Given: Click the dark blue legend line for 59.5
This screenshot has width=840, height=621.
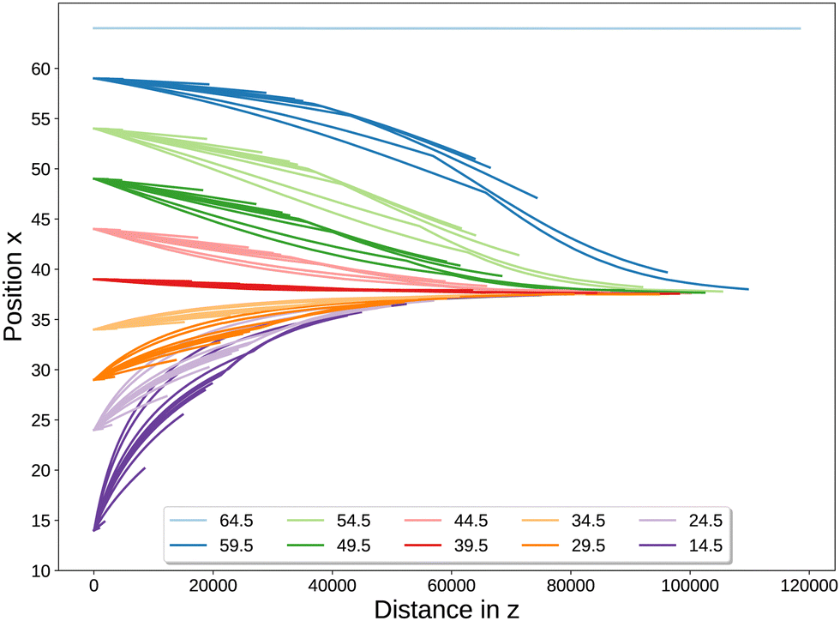Looking at the screenshot, I should (x=188, y=546).
